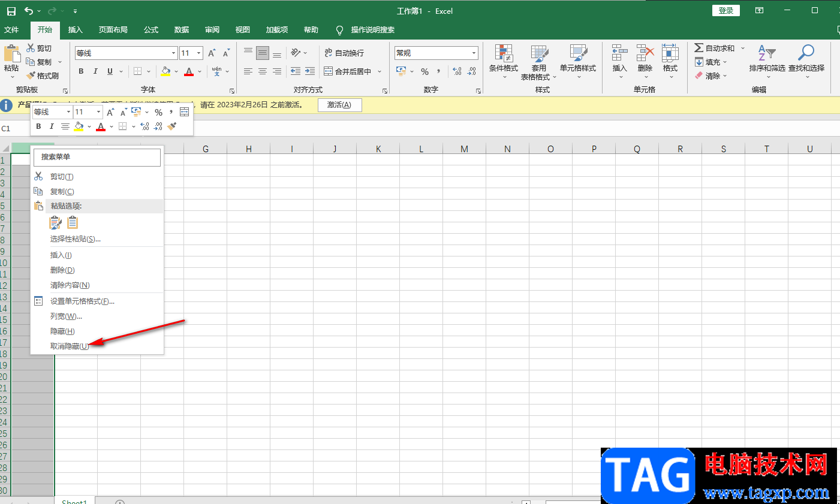Increase decimal places in the ribbon
This screenshot has width=840, height=504.
457,71
